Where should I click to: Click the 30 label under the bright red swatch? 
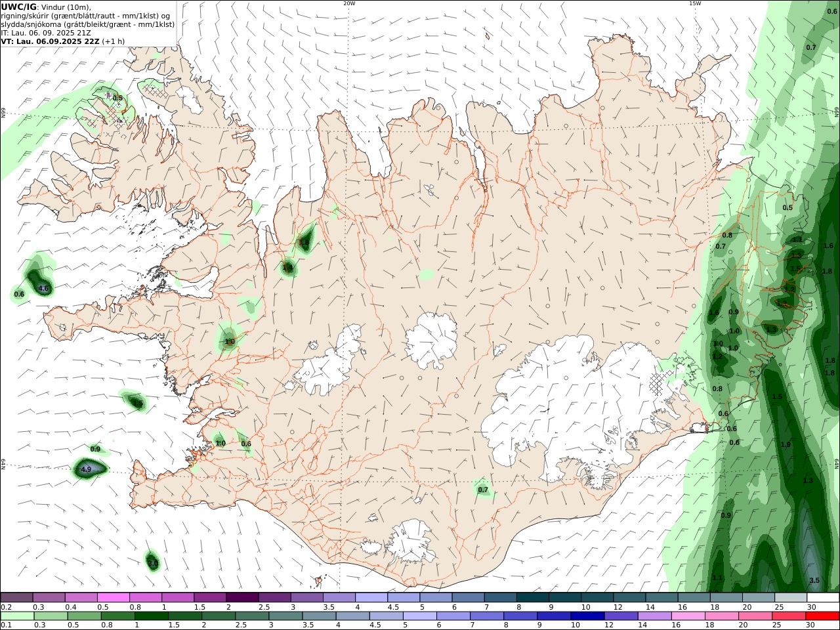pyautogui.click(x=811, y=625)
